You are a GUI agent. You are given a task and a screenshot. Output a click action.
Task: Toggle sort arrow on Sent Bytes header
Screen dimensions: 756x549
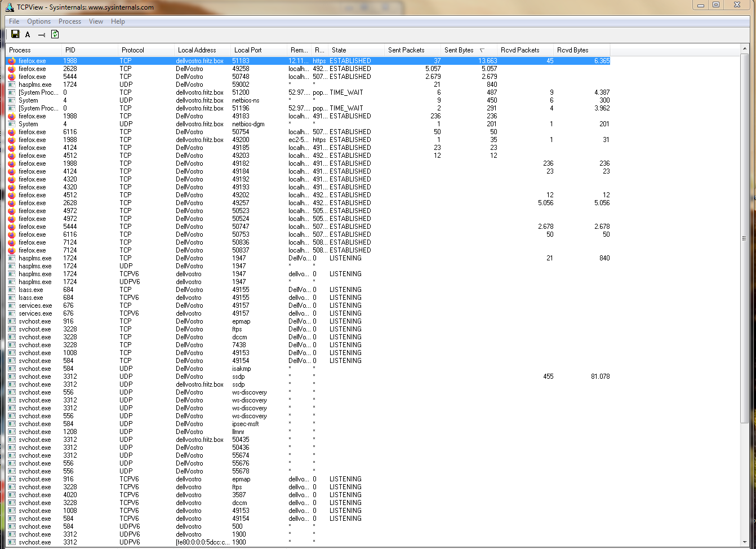click(x=482, y=50)
